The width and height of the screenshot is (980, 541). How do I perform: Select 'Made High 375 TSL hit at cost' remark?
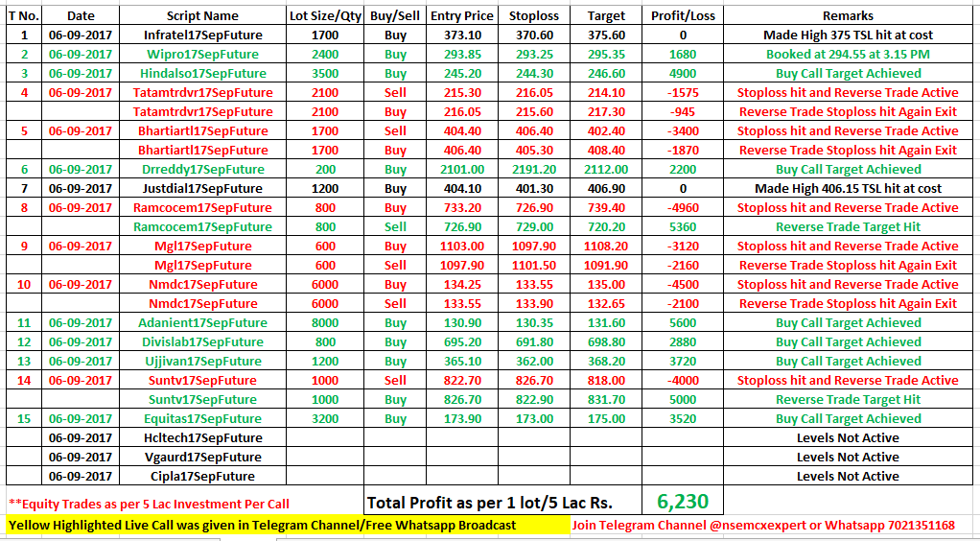click(x=848, y=35)
